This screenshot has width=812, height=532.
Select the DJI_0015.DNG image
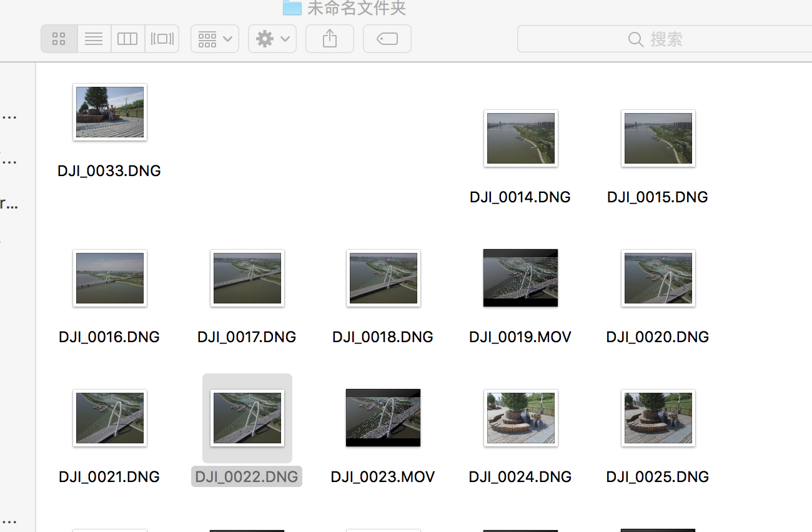[658, 139]
